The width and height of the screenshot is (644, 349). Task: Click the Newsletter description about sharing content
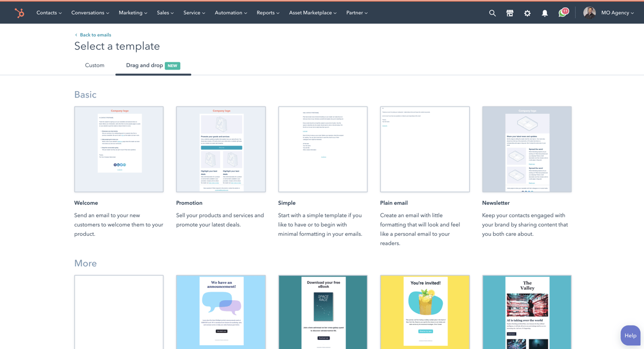[x=525, y=225]
